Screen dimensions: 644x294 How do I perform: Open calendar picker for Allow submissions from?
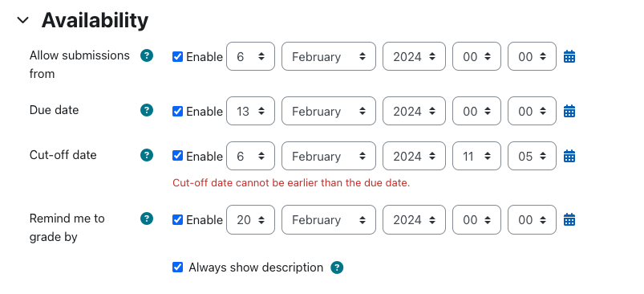569,56
